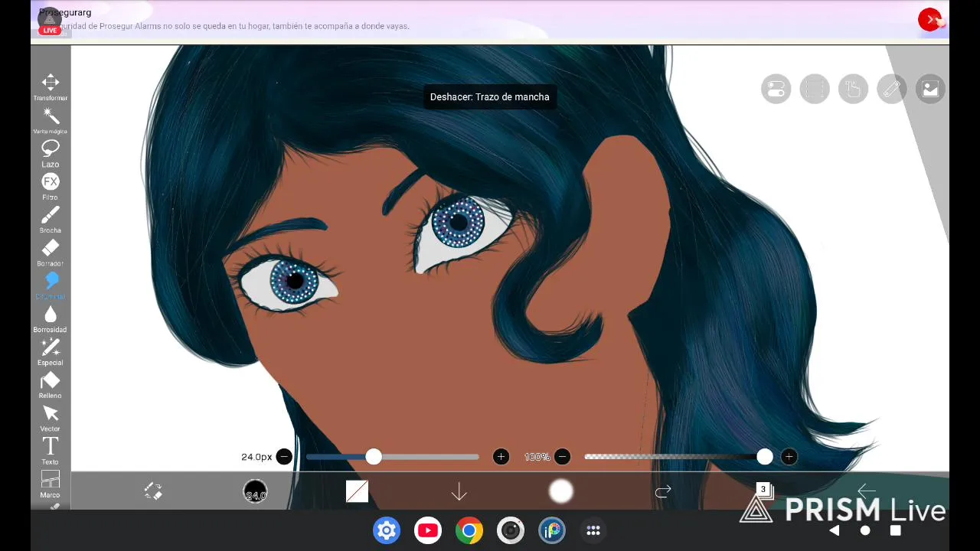Viewport: 980px width, 551px height.
Task: Pick the Especial tool
Action: click(51, 352)
